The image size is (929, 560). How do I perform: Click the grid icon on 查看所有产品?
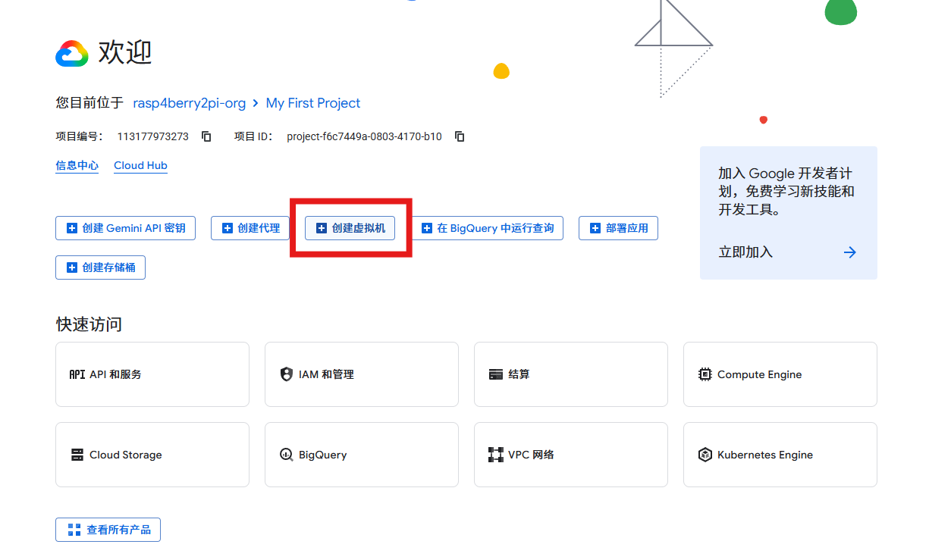[x=74, y=530]
